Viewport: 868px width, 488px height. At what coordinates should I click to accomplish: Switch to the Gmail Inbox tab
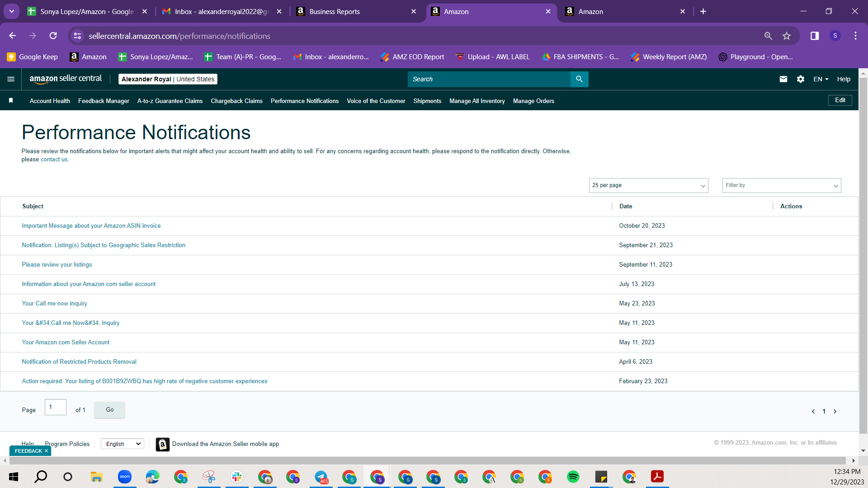click(222, 11)
